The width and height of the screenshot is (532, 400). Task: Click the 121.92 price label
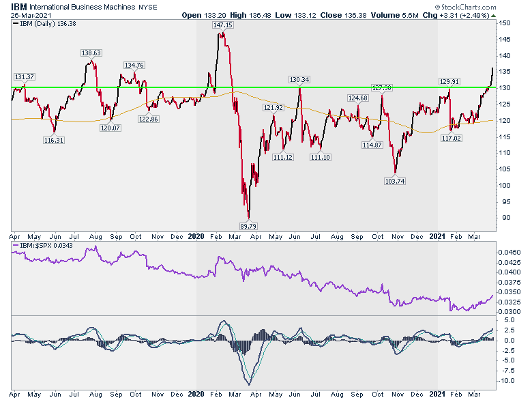[x=273, y=108]
